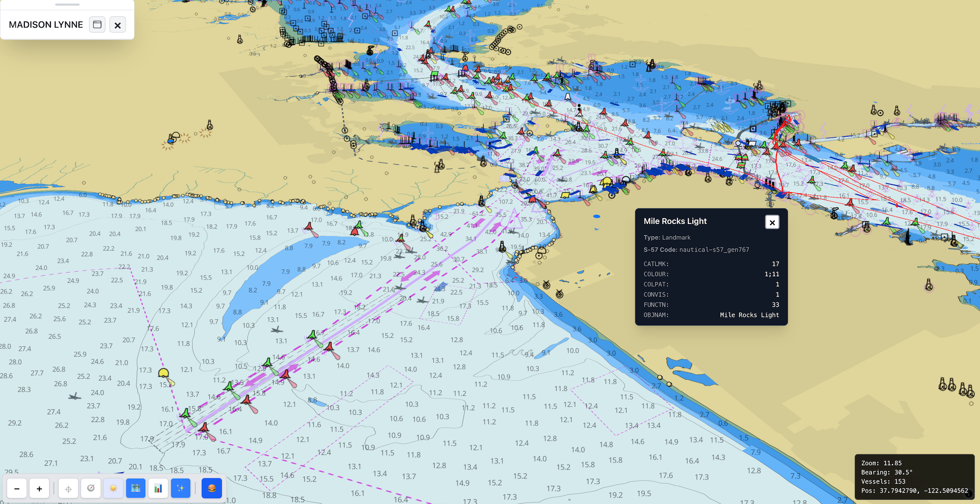Click the yellow light buoy west of the channel
Screen dimensions: 980x504
(x=164, y=372)
